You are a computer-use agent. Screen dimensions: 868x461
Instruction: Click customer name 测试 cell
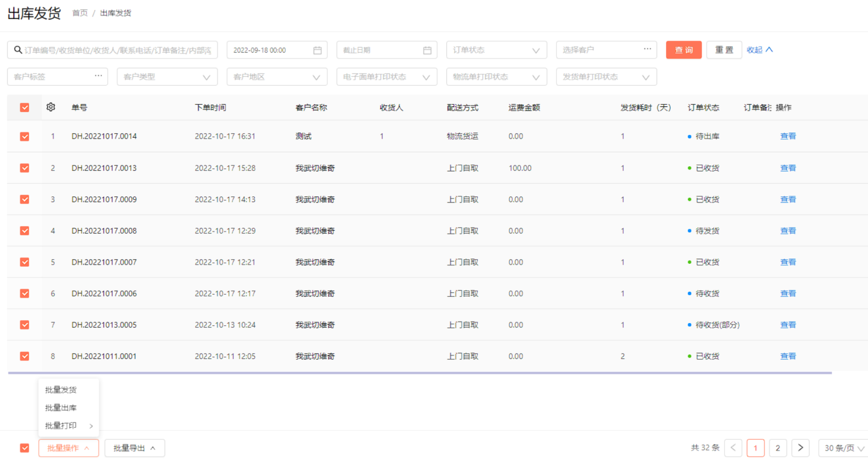click(303, 136)
